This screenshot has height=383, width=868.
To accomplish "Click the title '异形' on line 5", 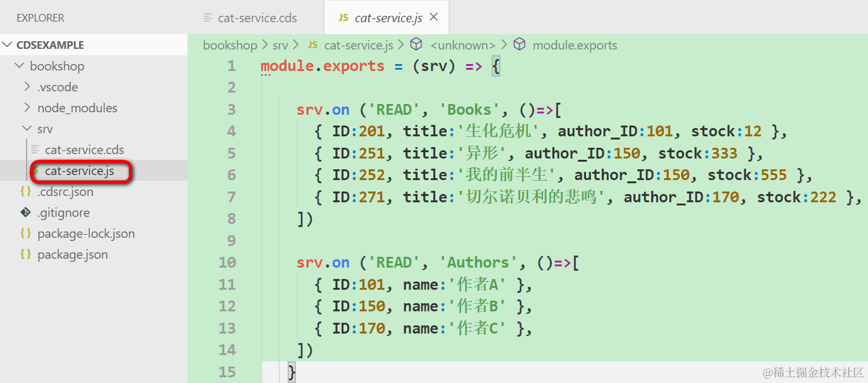I will [480, 153].
